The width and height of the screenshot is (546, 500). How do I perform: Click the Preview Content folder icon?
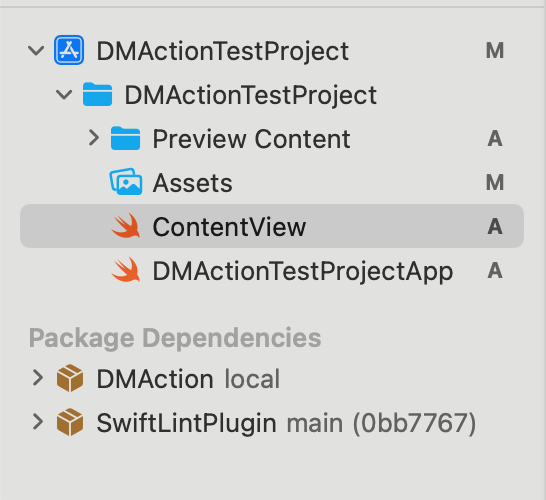pos(125,138)
